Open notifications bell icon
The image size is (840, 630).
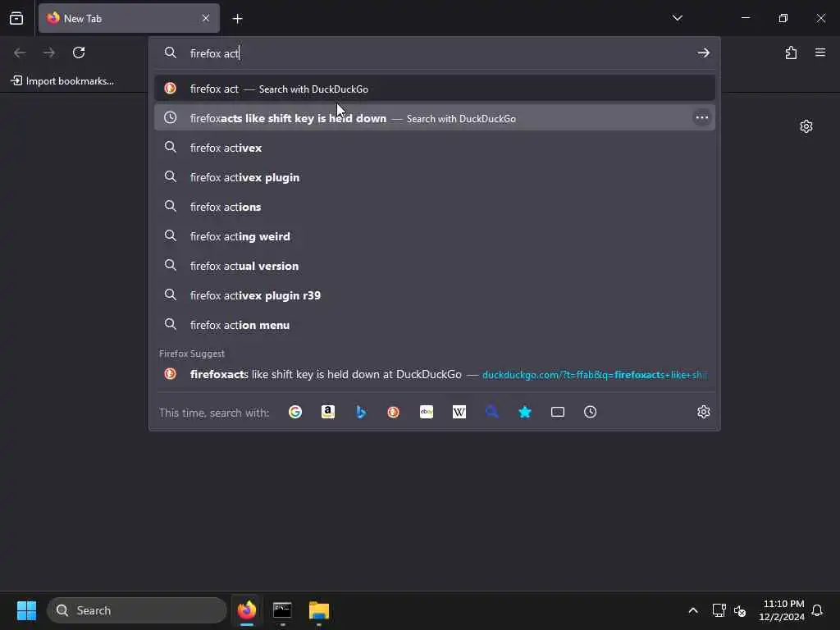(817, 610)
